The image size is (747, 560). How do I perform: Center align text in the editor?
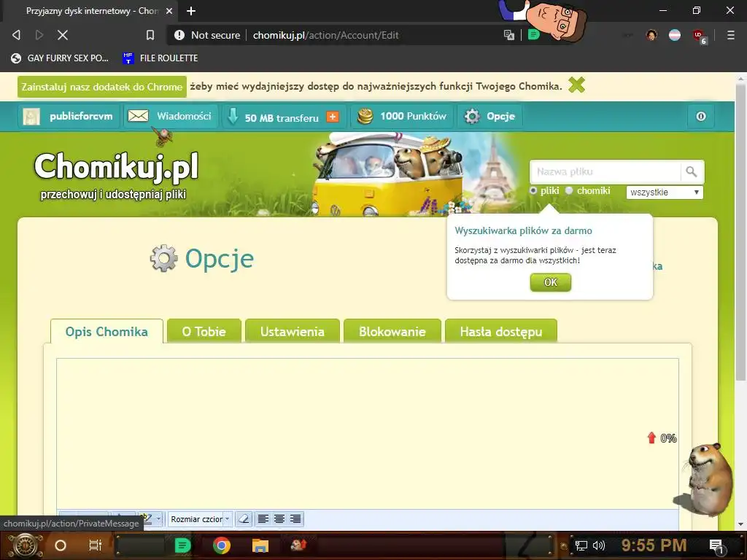(x=279, y=519)
